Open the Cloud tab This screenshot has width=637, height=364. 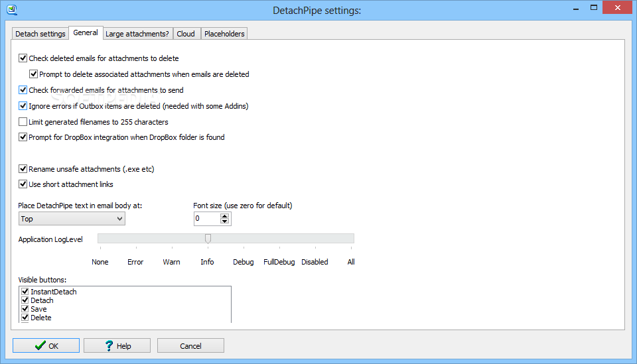tap(186, 34)
